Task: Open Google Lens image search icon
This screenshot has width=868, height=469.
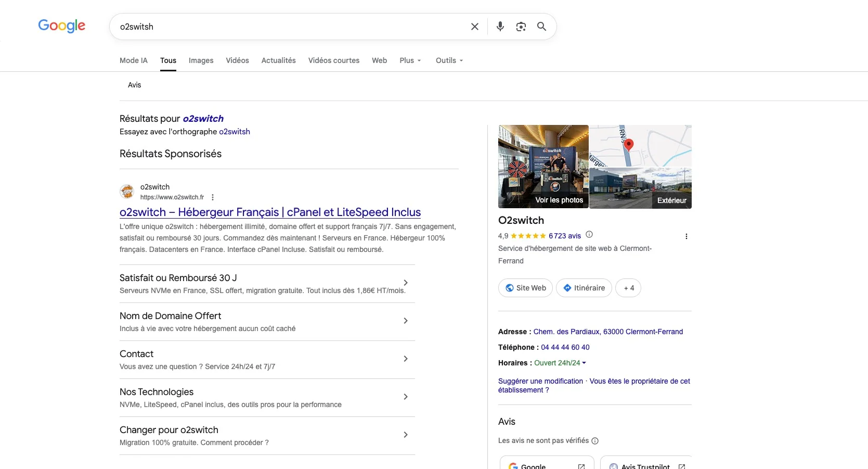Action: pyautogui.click(x=521, y=27)
